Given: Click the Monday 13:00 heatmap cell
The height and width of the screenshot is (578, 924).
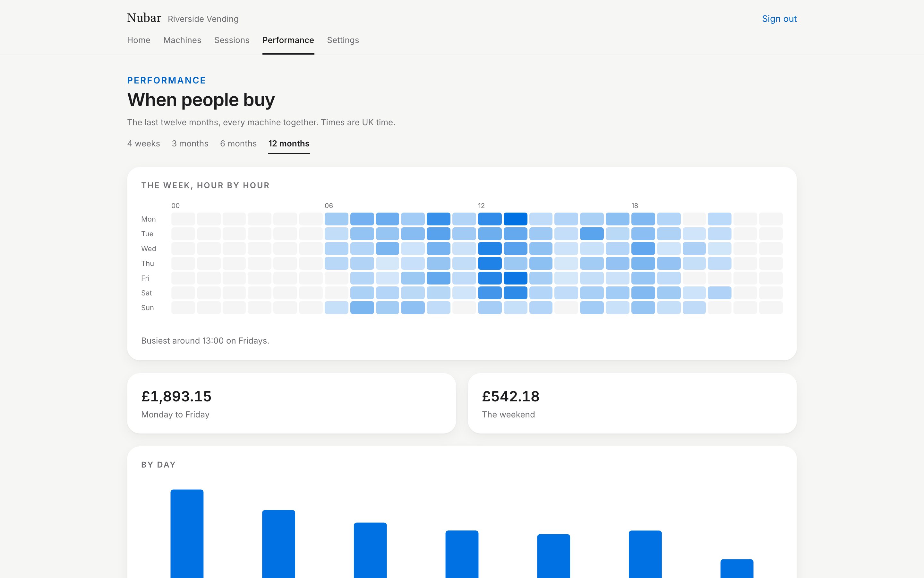Looking at the screenshot, I should coord(515,219).
